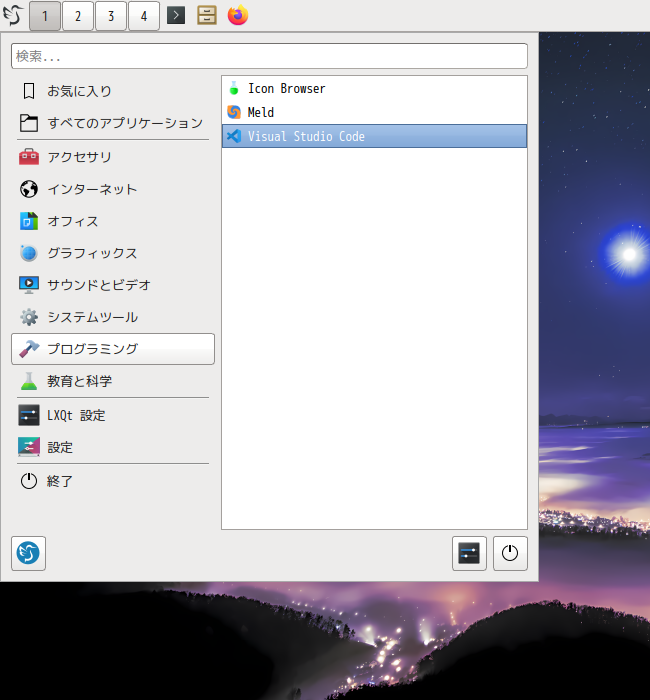This screenshot has width=650, height=700.
Task: Switch to workspace 4
Action: coord(144,16)
